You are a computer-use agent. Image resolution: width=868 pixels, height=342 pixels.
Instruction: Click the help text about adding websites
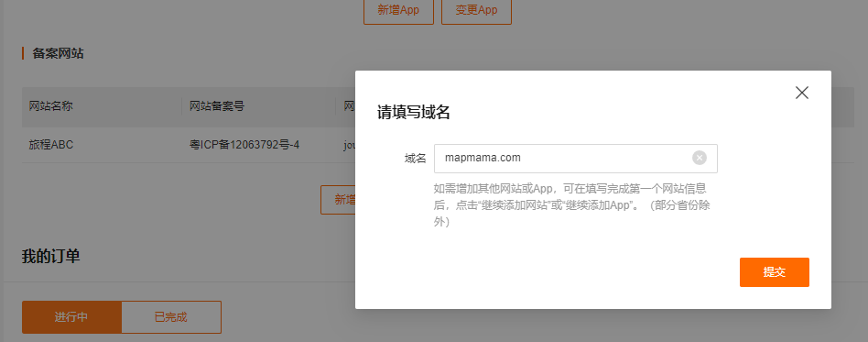tap(572, 205)
